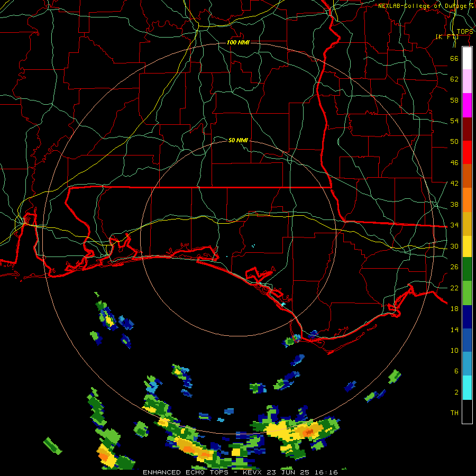Click the yellow legend swatch
The width and height of the screenshot is (476, 476).
pyautogui.click(x=467, y=246)
